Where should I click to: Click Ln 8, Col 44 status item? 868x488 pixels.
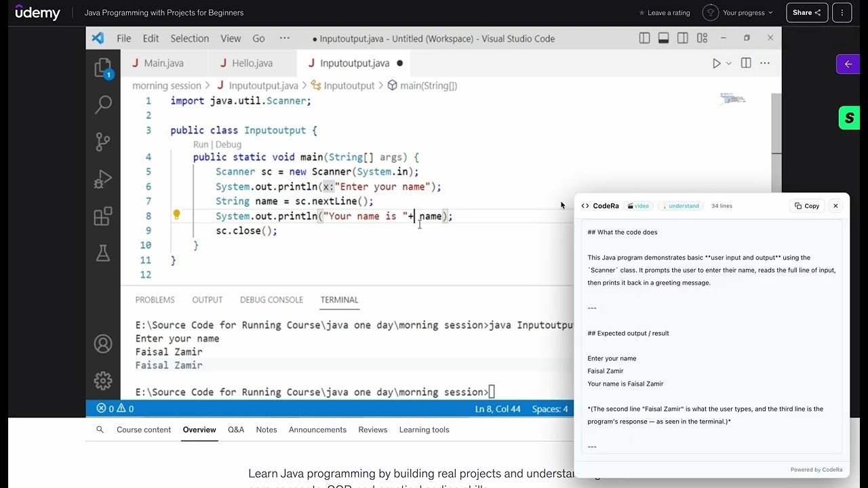click(498, 409)
